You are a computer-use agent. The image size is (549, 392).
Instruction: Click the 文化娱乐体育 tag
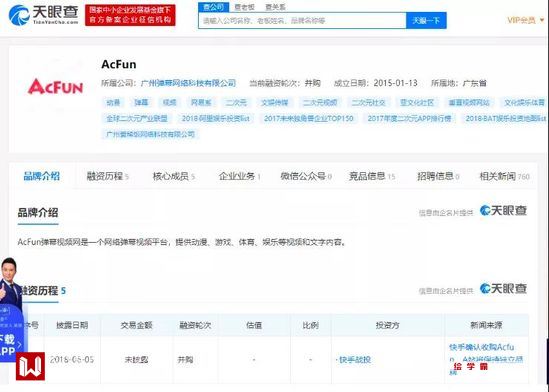point(524,102)
